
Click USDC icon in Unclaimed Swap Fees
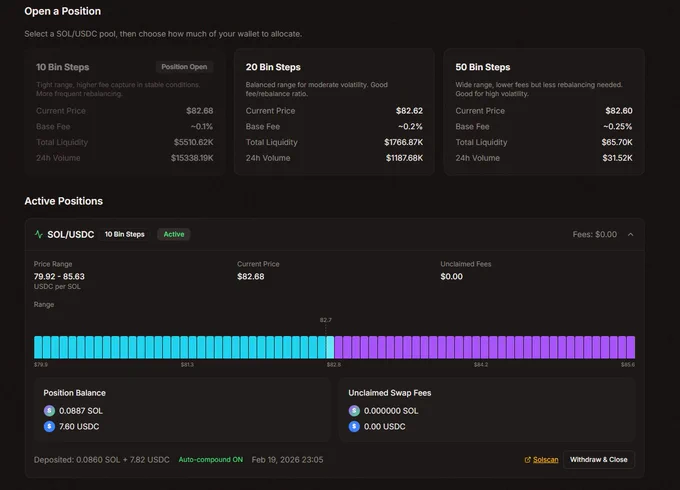(354, 427)
